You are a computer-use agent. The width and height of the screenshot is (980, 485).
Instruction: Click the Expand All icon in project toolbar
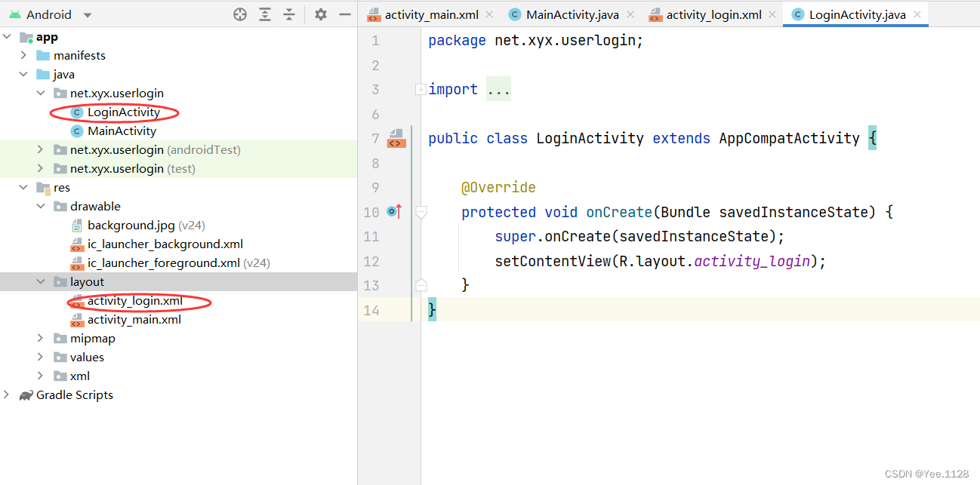coord(265,14)
